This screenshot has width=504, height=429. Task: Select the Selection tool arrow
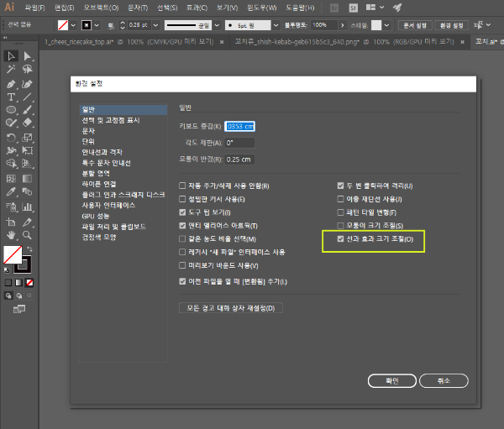coord(11,56)
